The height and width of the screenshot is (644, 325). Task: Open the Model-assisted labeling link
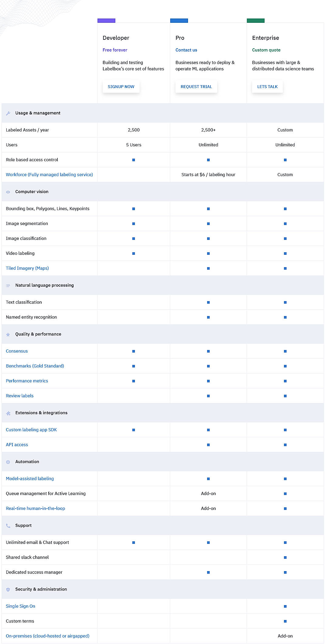point(29,479)
